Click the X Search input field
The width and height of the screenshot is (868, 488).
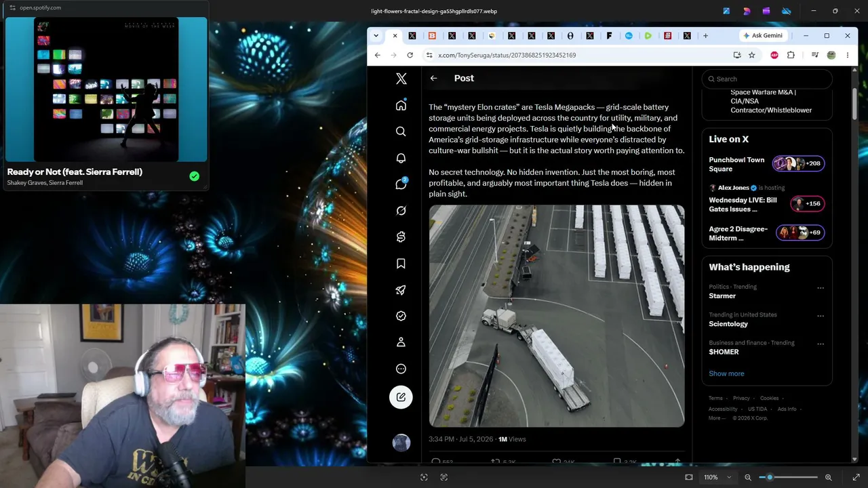pos(767,79)
